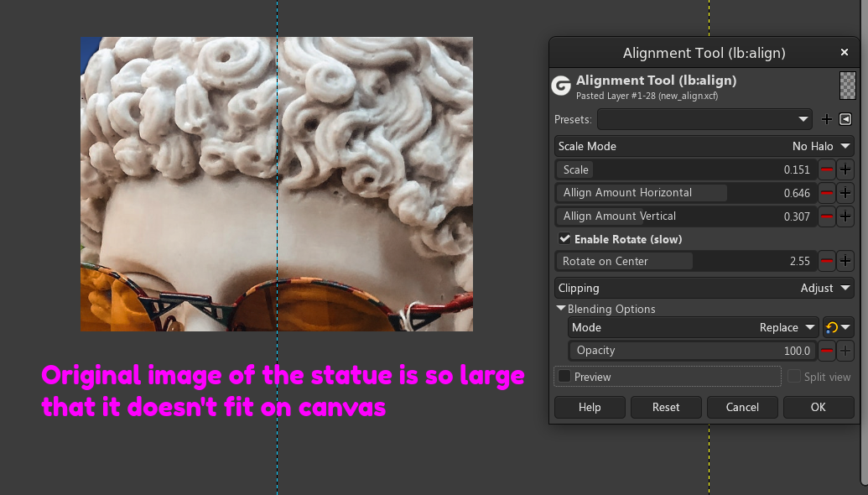Click the Rotate on Center slider
Image resolution: width=868 pixels, height=495 pixels.
[686, 261]
